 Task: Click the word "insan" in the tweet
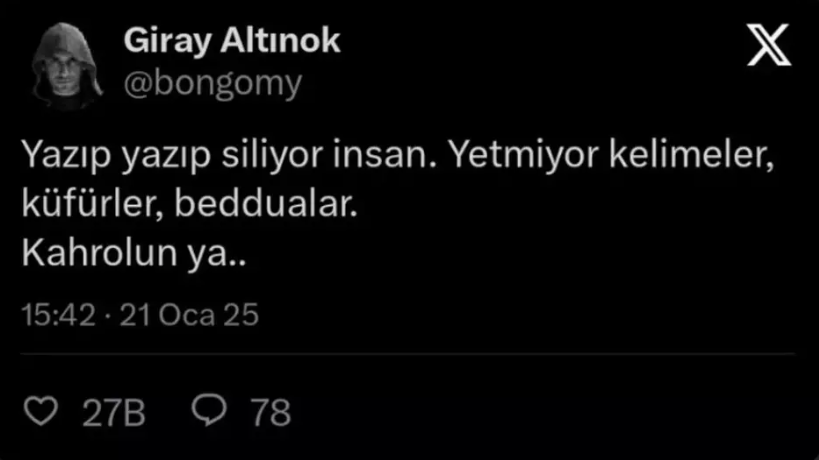click(380, 156)
